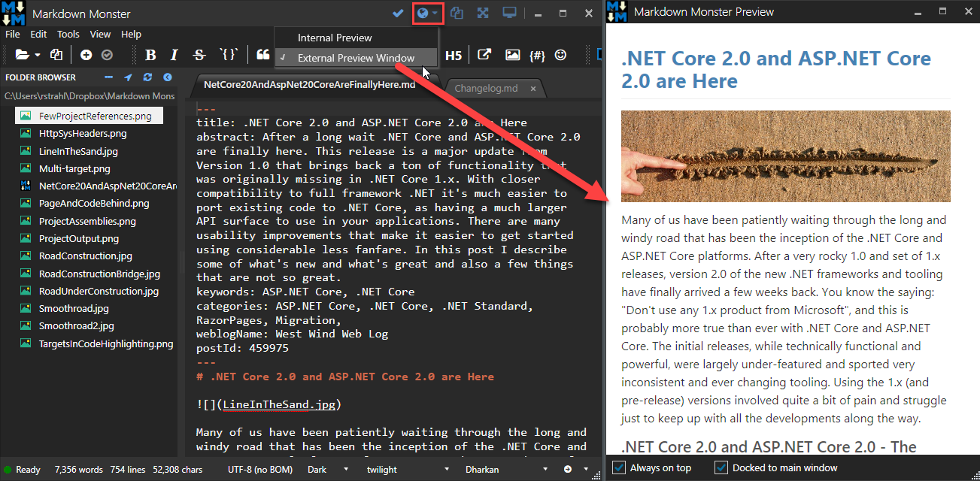980x481 pixels.
Task: Select External Preview Window option
Action: click(356, 58)
